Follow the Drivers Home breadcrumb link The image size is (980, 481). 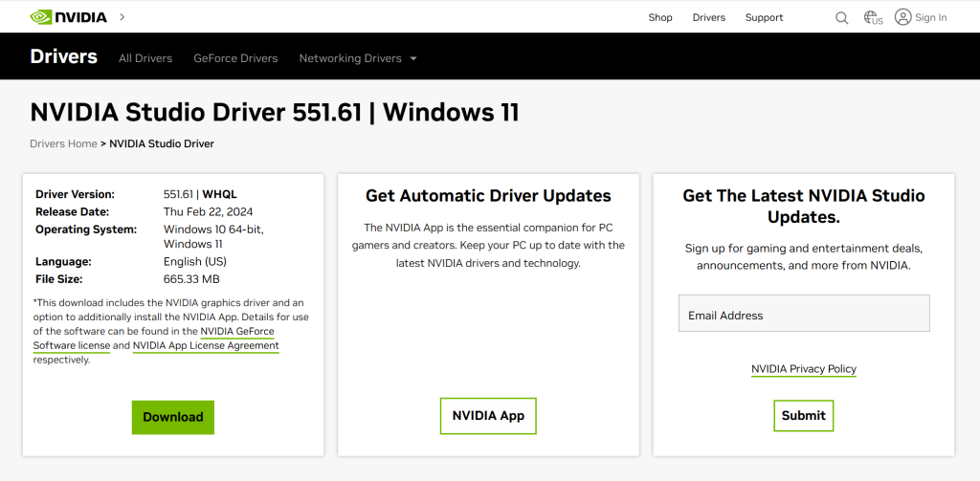click(63, 143)
